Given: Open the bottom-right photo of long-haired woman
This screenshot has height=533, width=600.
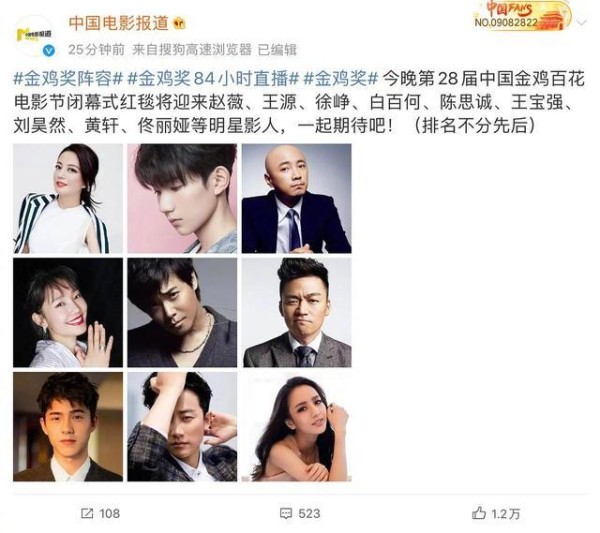Looking at the screenshot, I should click(297, 427).
